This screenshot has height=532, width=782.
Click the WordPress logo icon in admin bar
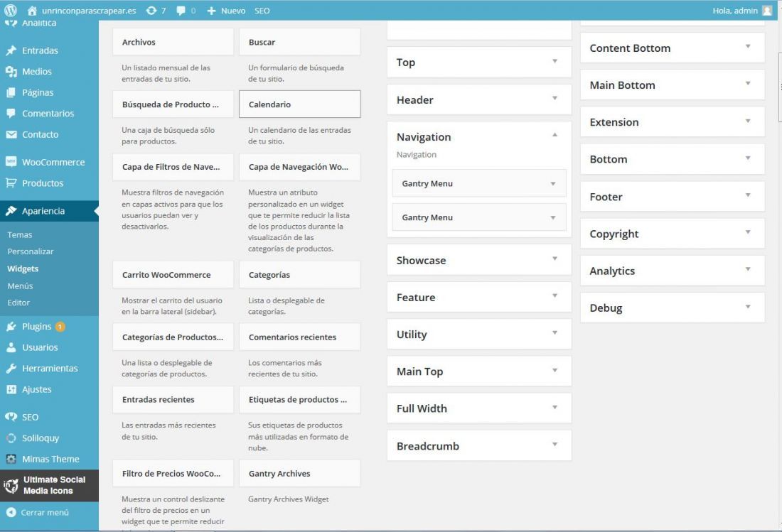[11, 10]
